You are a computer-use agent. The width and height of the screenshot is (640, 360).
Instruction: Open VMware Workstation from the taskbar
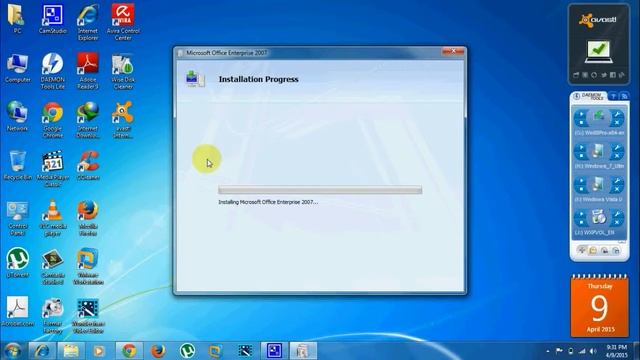[216, 351]
